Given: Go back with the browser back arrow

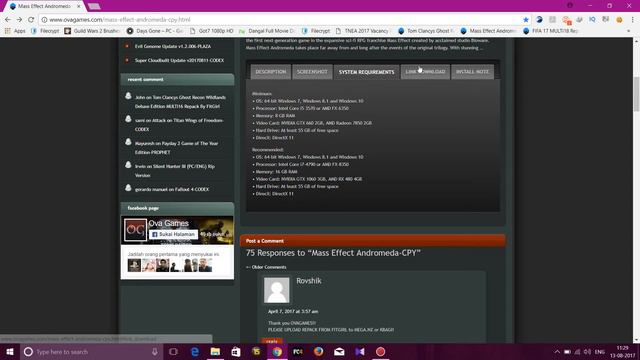Looking at the screenshot, I should 8,20.
